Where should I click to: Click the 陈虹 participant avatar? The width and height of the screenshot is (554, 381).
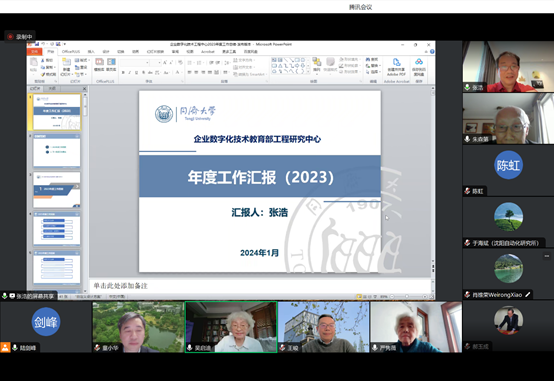(x=508, y=165)
